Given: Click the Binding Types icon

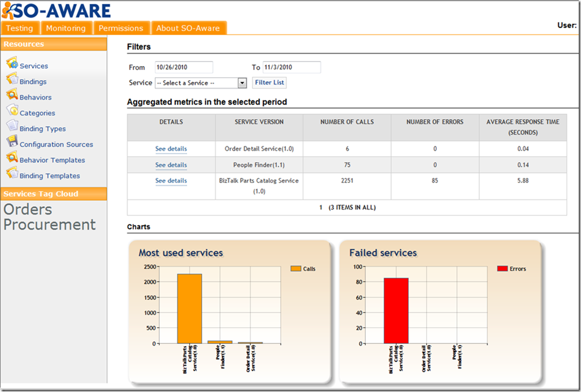Looking at the screenshot, I should coord(12,126).
